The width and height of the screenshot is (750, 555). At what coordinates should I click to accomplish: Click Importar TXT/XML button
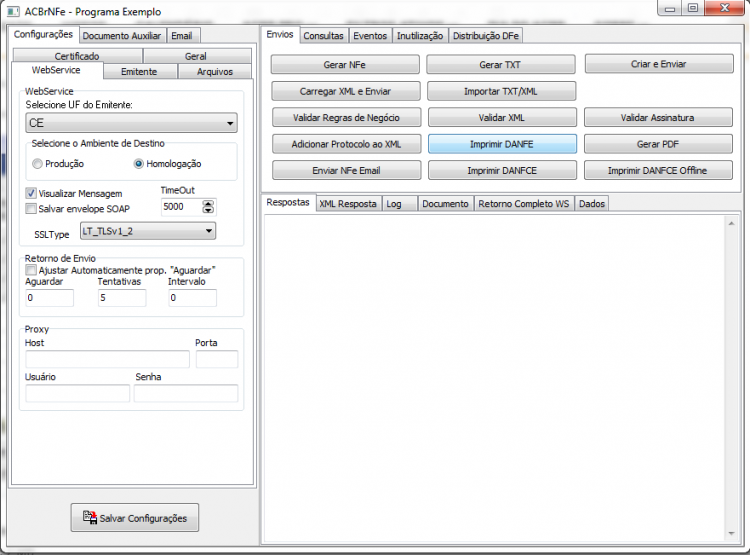pyautogui.click(x=501, y=91)
